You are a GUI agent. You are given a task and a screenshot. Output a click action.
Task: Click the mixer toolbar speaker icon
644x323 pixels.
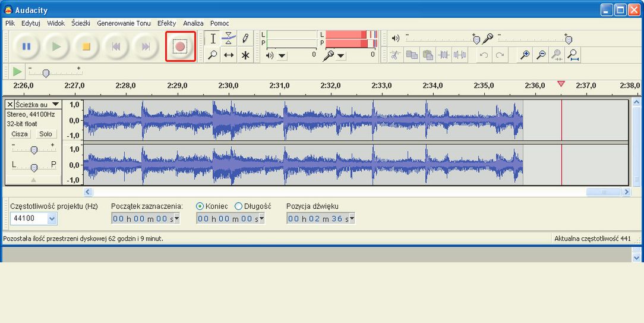coord(395,38)
